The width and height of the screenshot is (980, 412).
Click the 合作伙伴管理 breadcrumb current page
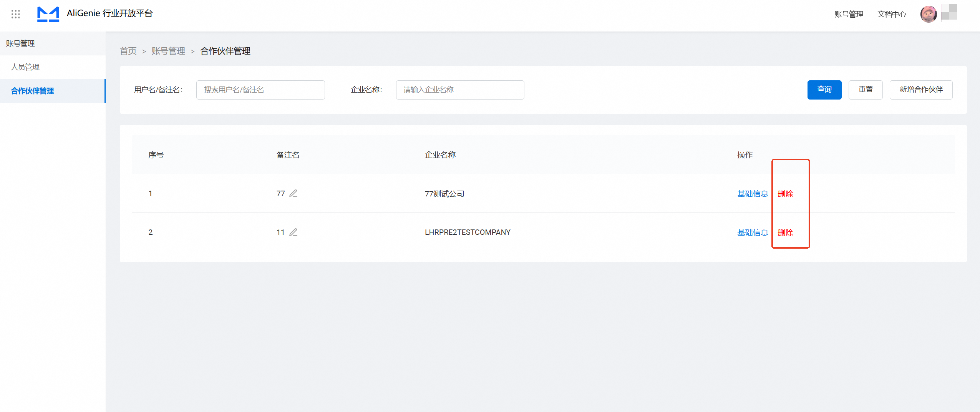[x=225, y=51]
